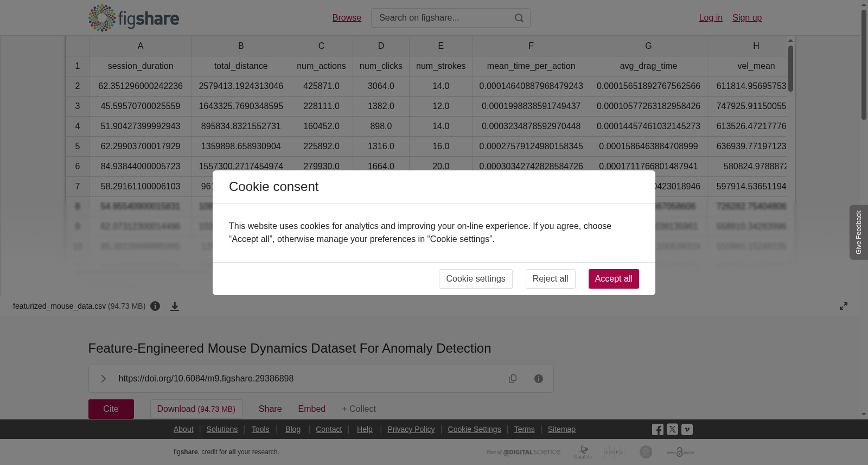868x465 pixels.
Task: Select row 5 header
Action: pyautogui.click(x=78, y=146)
